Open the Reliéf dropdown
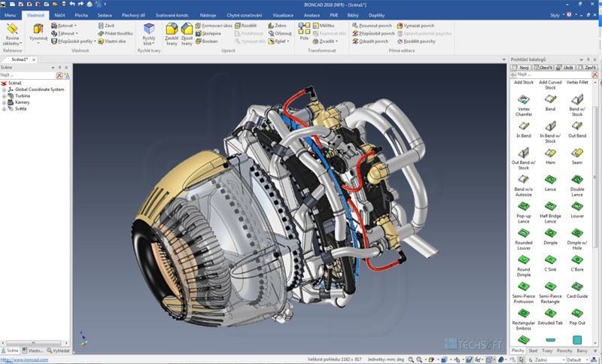The width and height of the screenshot is (602, 364). [x=288, y=41]
